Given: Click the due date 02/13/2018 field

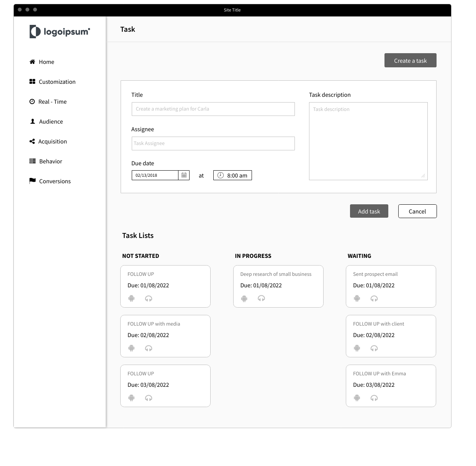Looking at the screenshot, I should tap(155, 175).
